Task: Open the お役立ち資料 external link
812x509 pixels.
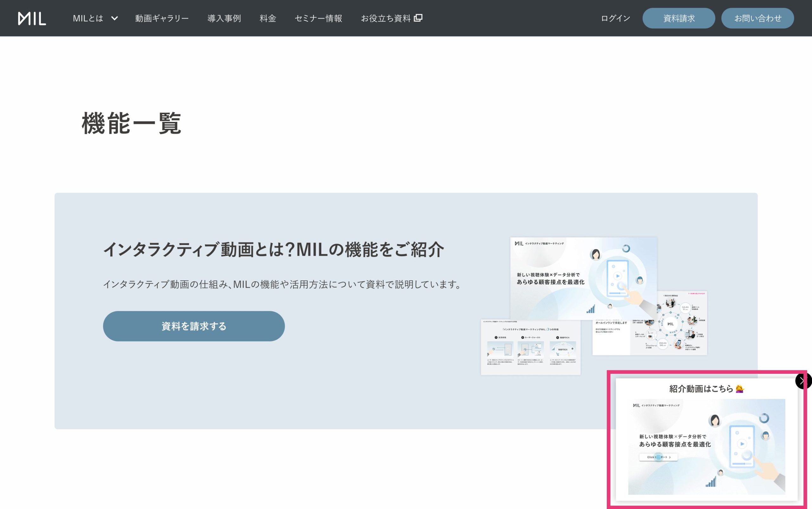Action: point(392,18)
